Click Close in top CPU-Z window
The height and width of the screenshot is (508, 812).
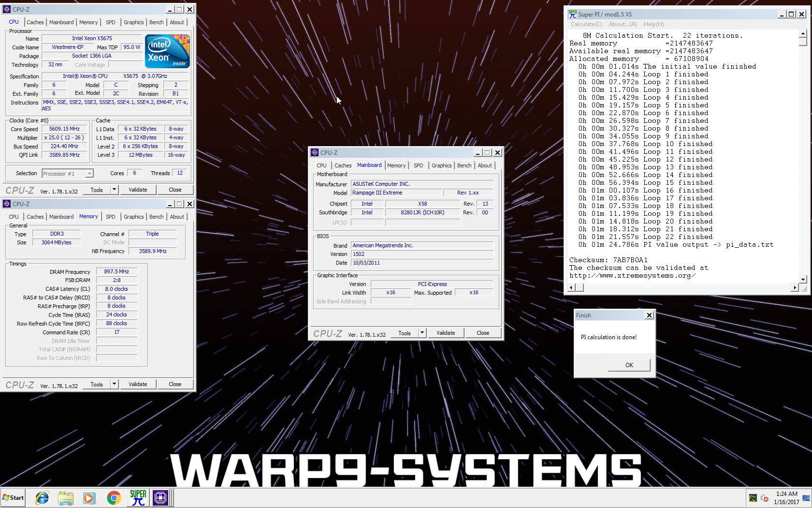click(175, 190)
